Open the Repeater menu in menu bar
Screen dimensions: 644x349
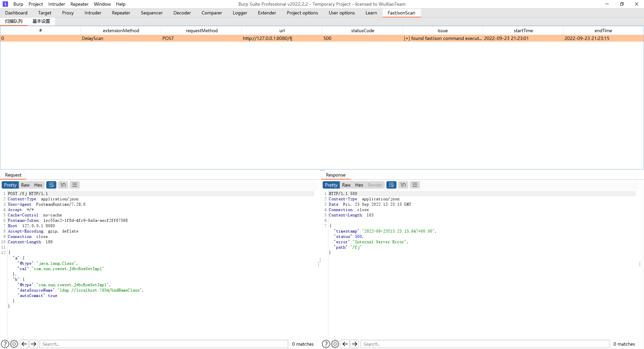[x=79, y=4]
